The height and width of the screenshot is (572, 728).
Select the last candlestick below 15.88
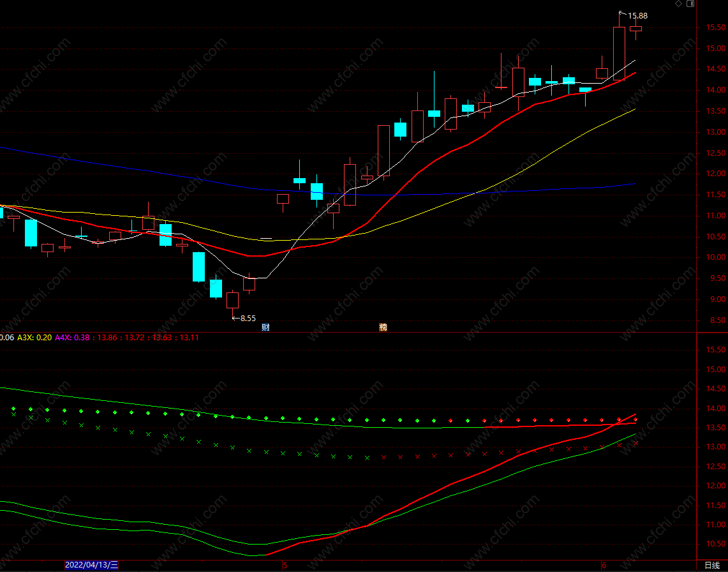[635, 29]
